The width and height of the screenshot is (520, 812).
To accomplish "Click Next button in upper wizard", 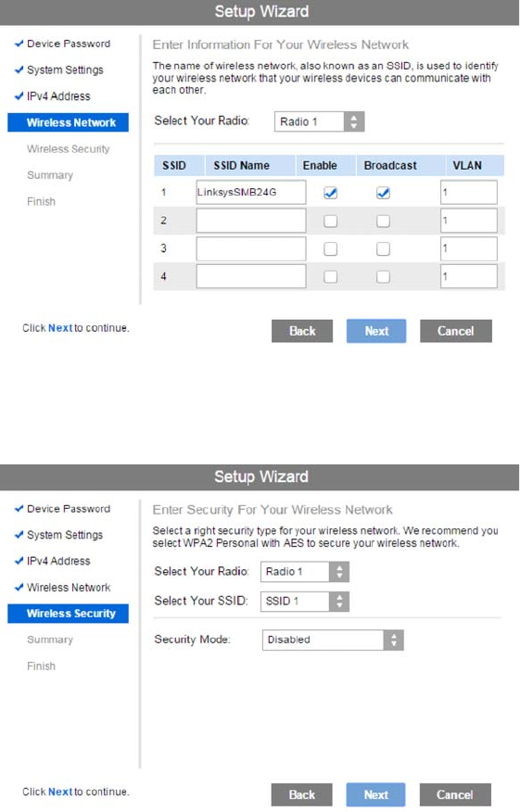I will pos(376,331).
